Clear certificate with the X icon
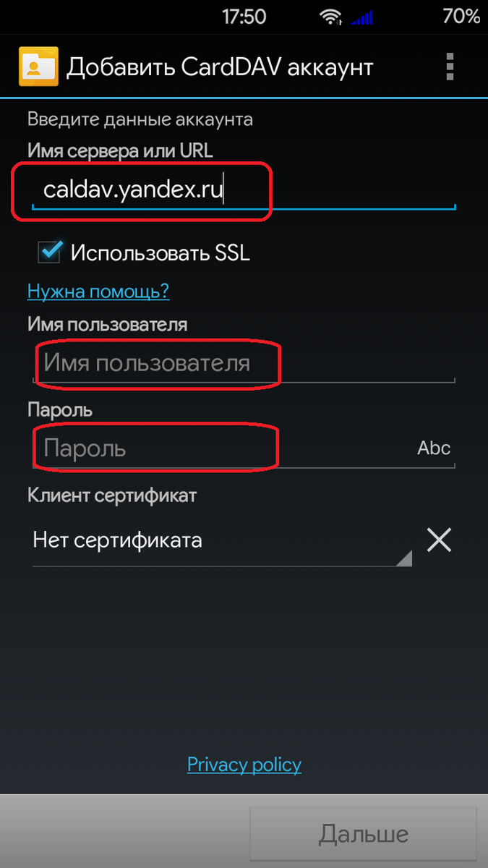The width and height of the screenshot is (488, 868). pos(439,540)
